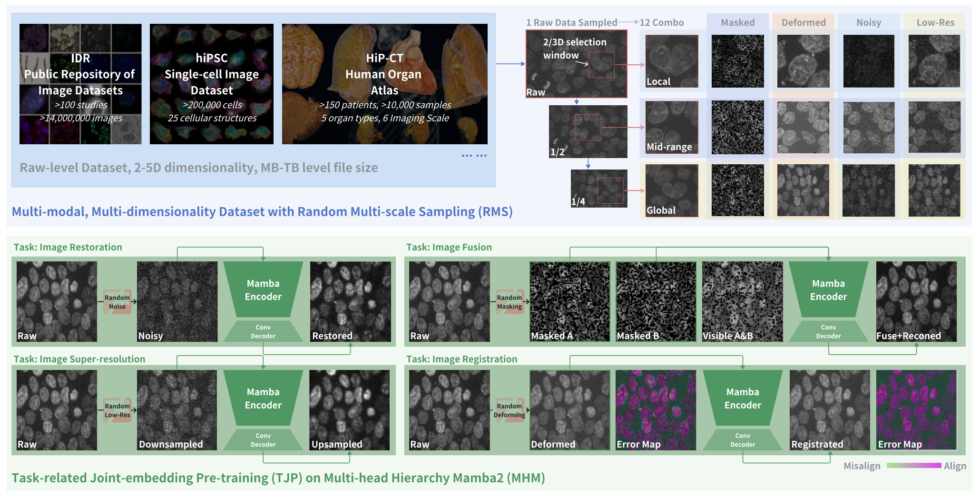The image size is (980, 499).
Task: Choose the Low-Res column header
Action: coord(935,22)
